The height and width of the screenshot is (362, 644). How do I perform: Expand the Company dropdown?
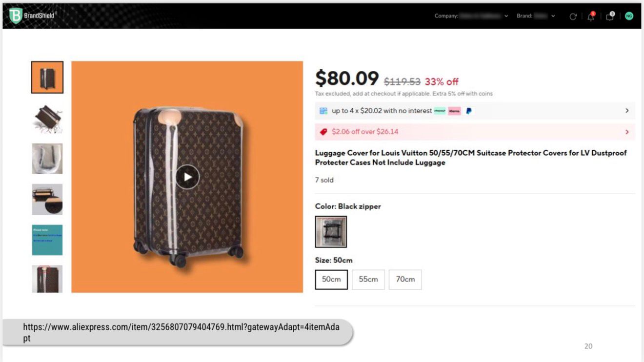[506, 16]
